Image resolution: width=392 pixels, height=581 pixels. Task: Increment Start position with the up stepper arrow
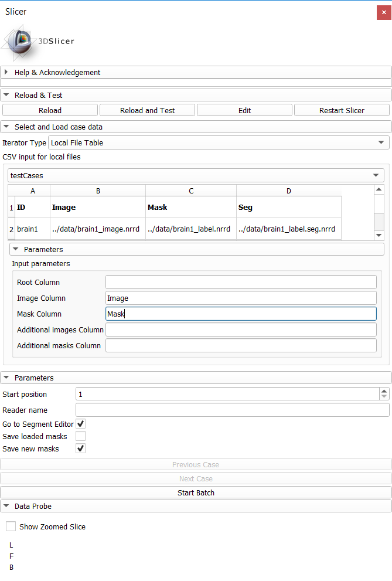pyautogui.click(x=385, y=390)
